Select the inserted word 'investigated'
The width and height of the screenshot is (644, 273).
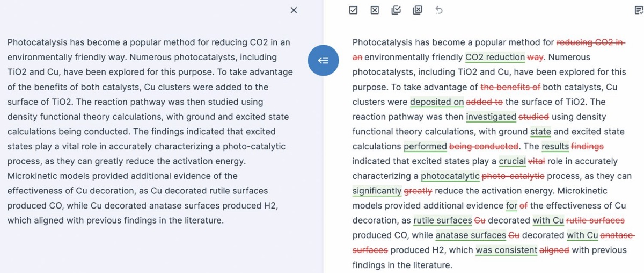[x=491, y=117]
